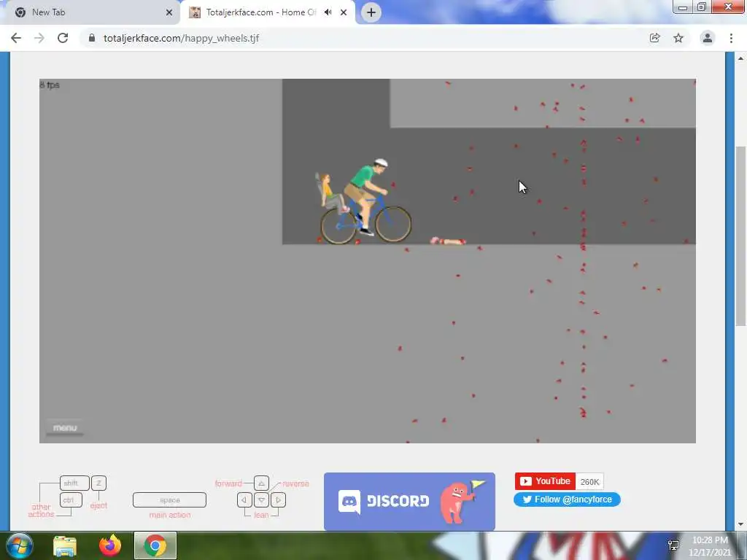Close the New Tab tab
The height and width of the screenshot is (560, 747).
169,12
